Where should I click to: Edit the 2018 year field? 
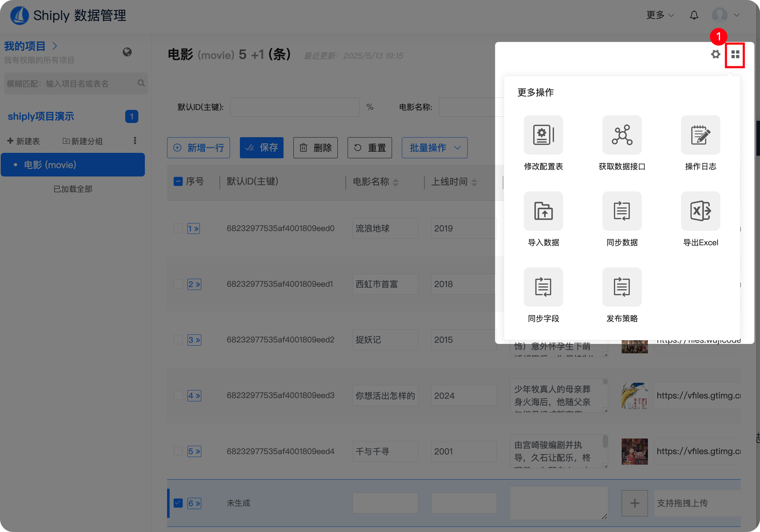click(463, 284)
